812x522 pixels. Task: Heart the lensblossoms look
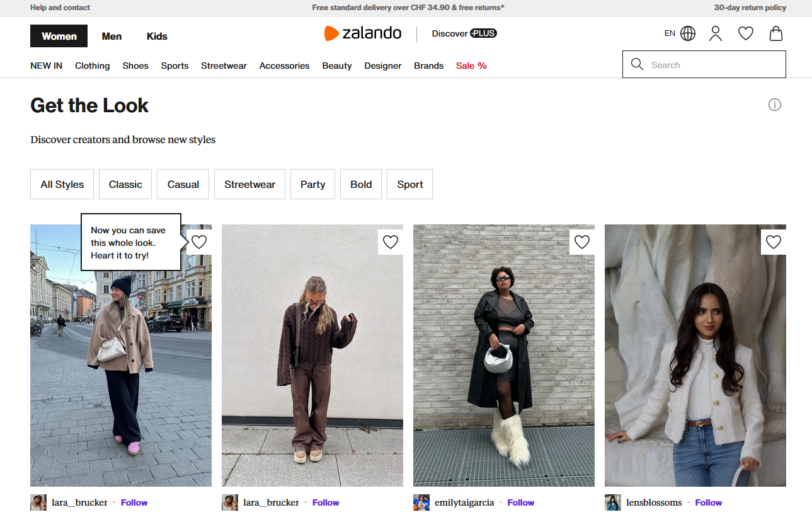click(x=774, y=242)
